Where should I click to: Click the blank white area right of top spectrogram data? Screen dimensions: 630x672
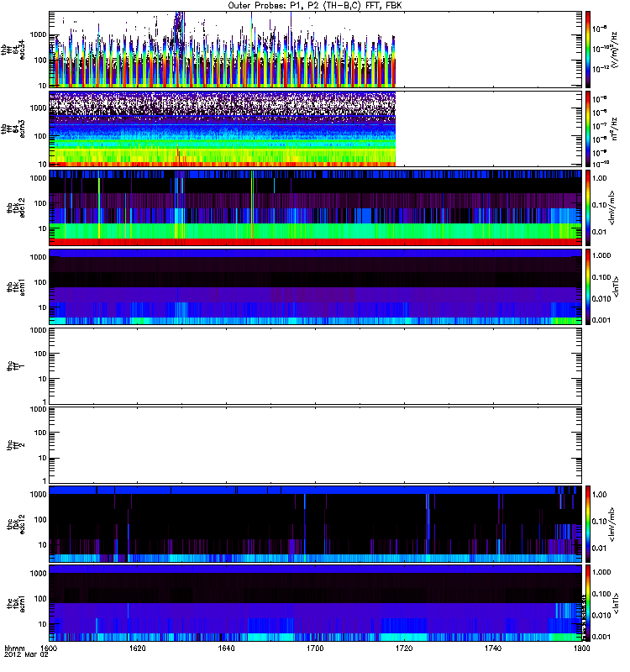click(x=487, y=49)
